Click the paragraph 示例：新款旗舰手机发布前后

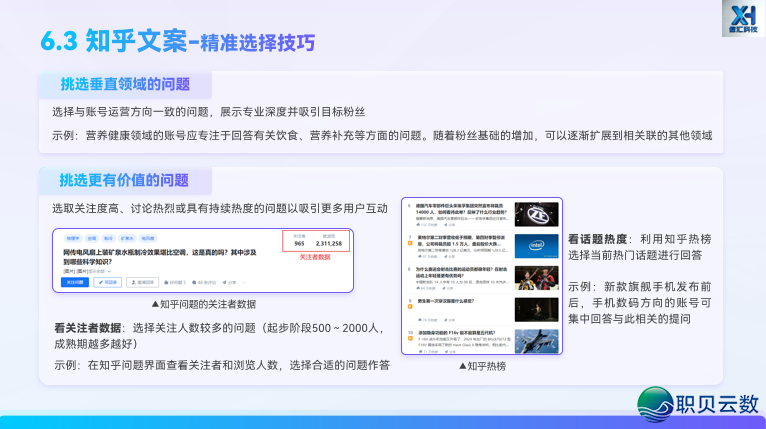(639, 303)
